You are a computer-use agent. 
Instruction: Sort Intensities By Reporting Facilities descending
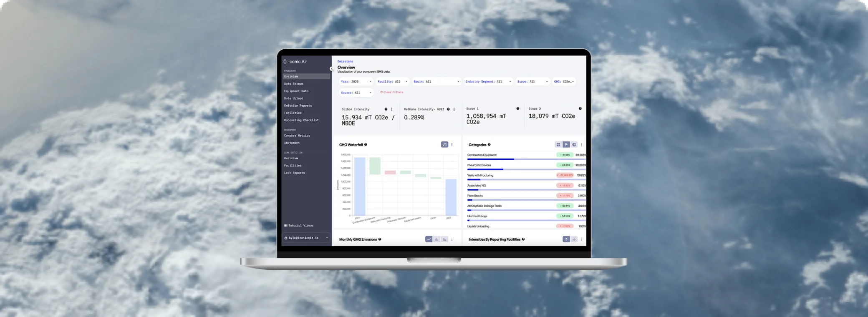click(x=574, y=239)
